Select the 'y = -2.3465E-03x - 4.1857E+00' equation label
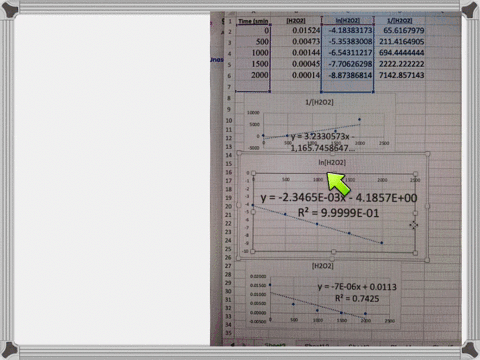Viewport: 480px width, 360px height. click(339, 198)
